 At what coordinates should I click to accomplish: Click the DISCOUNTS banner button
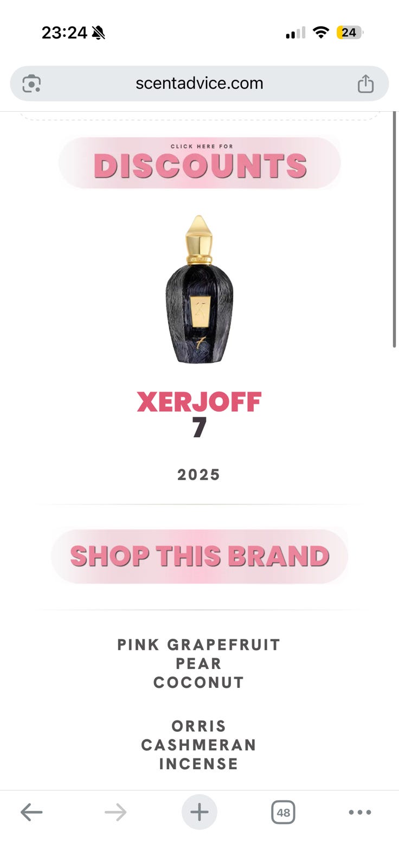(200, 163)
